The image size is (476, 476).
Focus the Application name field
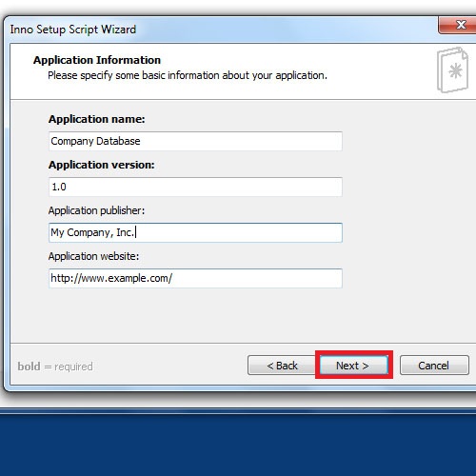pos(195,141)
